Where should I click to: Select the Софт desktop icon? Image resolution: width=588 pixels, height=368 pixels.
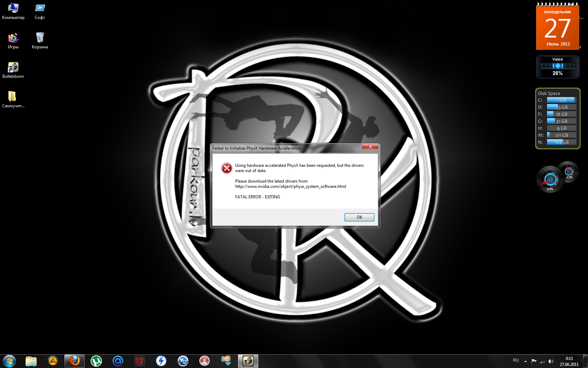(x=40, y=11)
